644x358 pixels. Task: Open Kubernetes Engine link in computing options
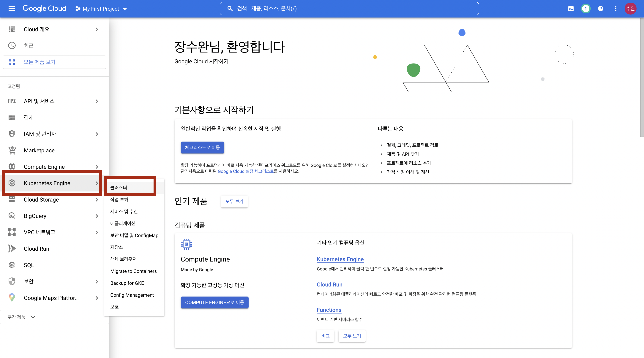click(340, 259)
